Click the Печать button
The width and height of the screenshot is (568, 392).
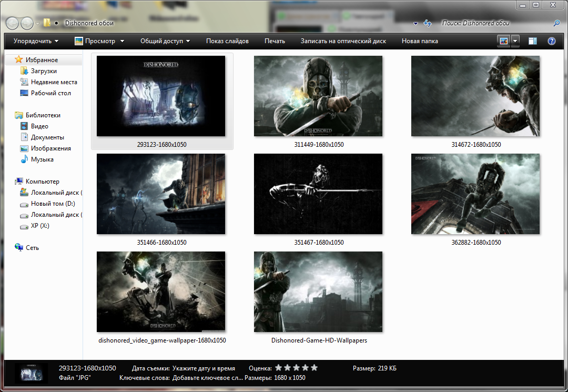275,41
